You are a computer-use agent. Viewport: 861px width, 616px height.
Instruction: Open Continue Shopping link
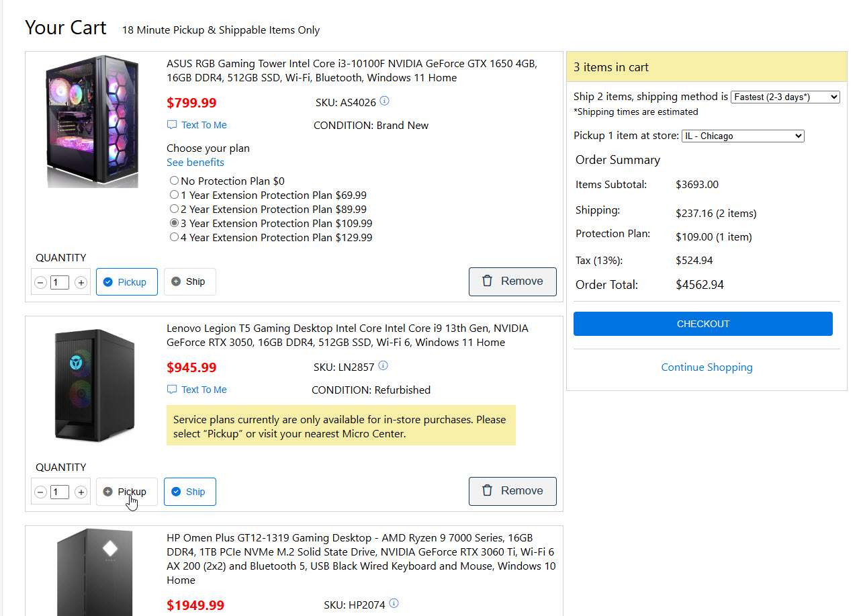pos(707,367)
